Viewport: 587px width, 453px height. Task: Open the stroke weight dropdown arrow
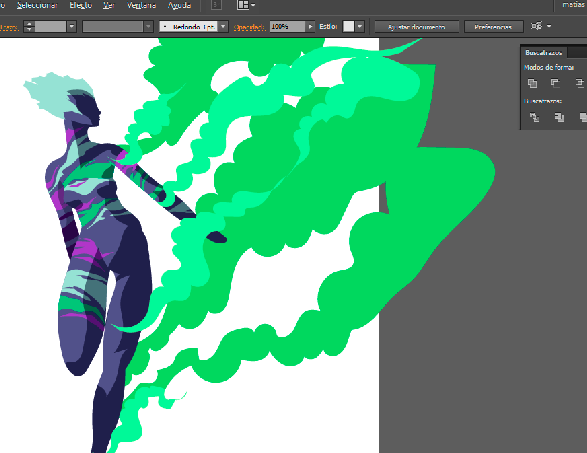click(72, 27)
